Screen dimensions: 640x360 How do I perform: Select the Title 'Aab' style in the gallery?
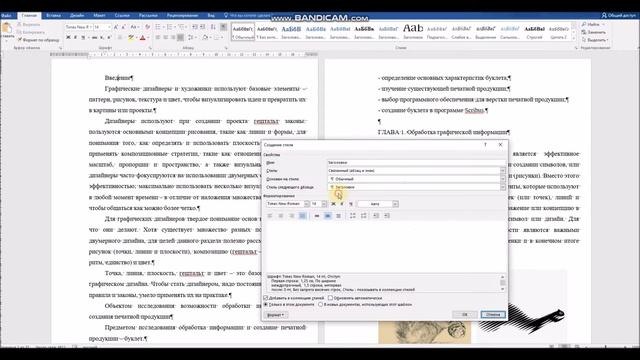coord(413,31)
